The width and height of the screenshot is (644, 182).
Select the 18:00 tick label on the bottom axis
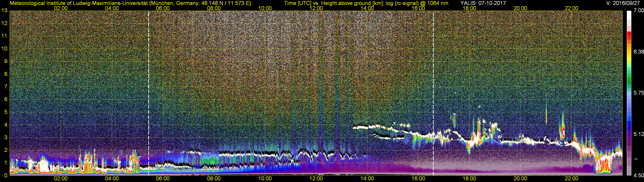pyautogui.click(x=469, y=179)
